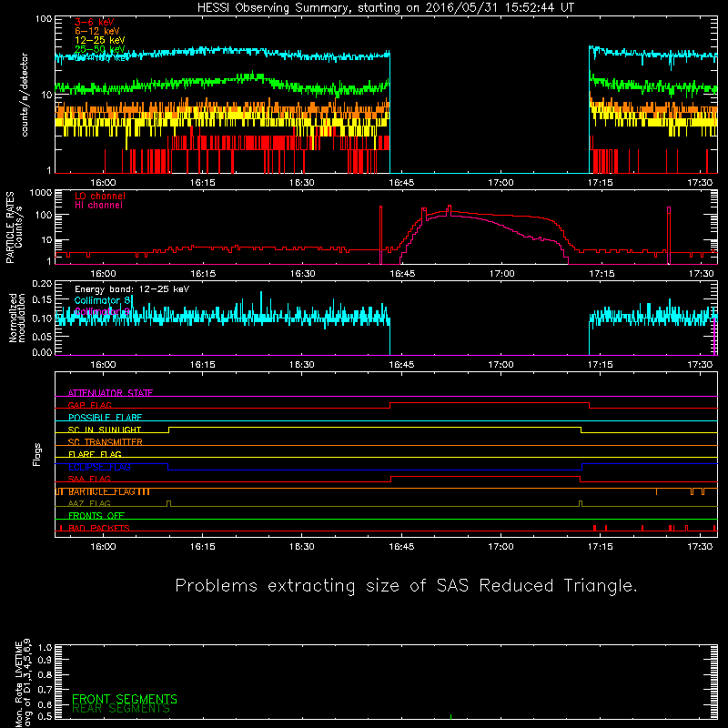The width and height of the screenshot is (728, 728).
Task: Click '17:15' time label under counts plot
Action: (x=601, y=183)
